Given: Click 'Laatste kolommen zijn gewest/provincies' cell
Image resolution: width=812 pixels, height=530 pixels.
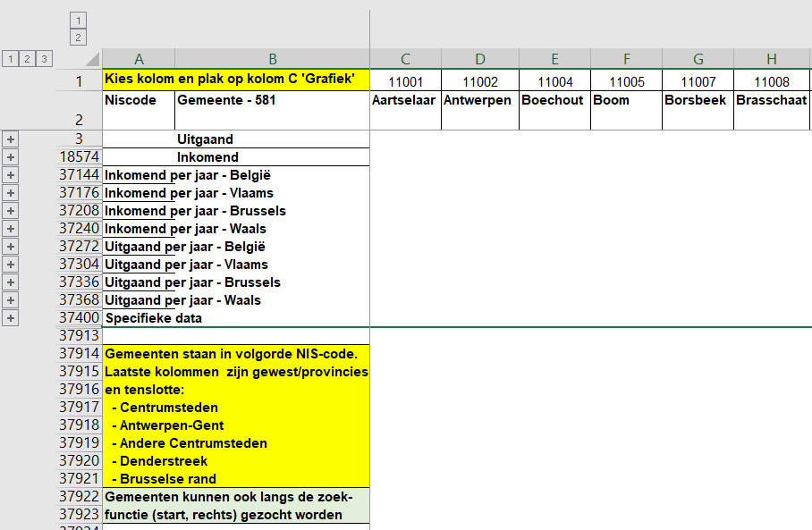Looking at the screenshot, I should [236, 372].
